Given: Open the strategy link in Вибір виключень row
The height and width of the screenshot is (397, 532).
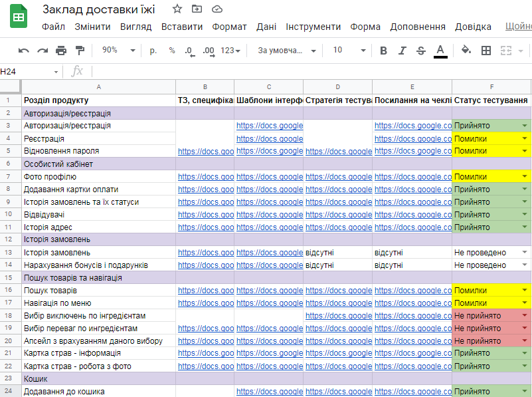Looking at the screenshot, I should tap(339, 316).
